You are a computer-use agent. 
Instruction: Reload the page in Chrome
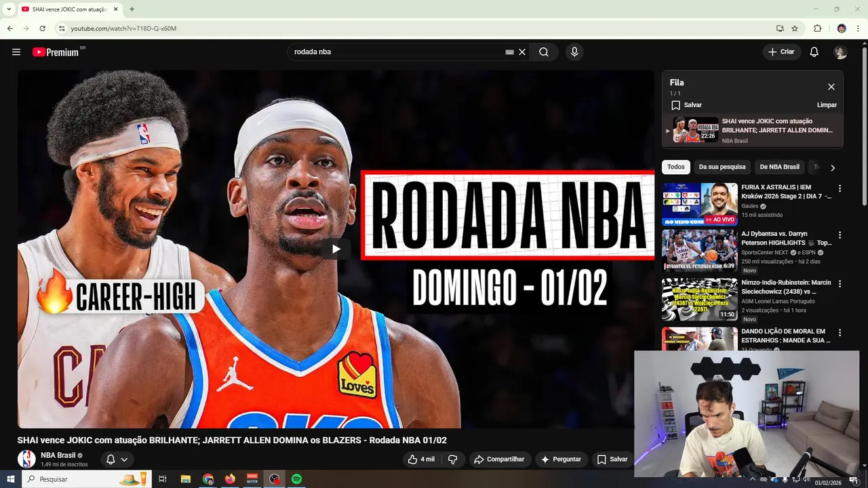(x=42, y=28)
